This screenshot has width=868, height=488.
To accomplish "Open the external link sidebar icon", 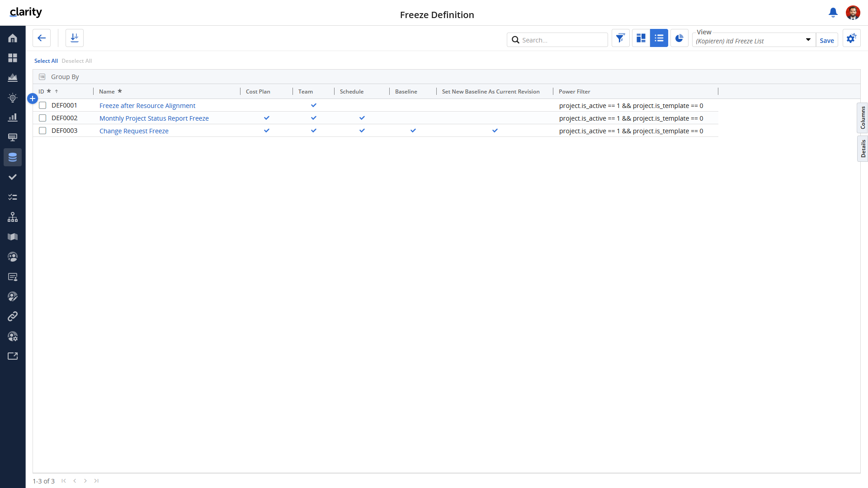I will [13, 356].
